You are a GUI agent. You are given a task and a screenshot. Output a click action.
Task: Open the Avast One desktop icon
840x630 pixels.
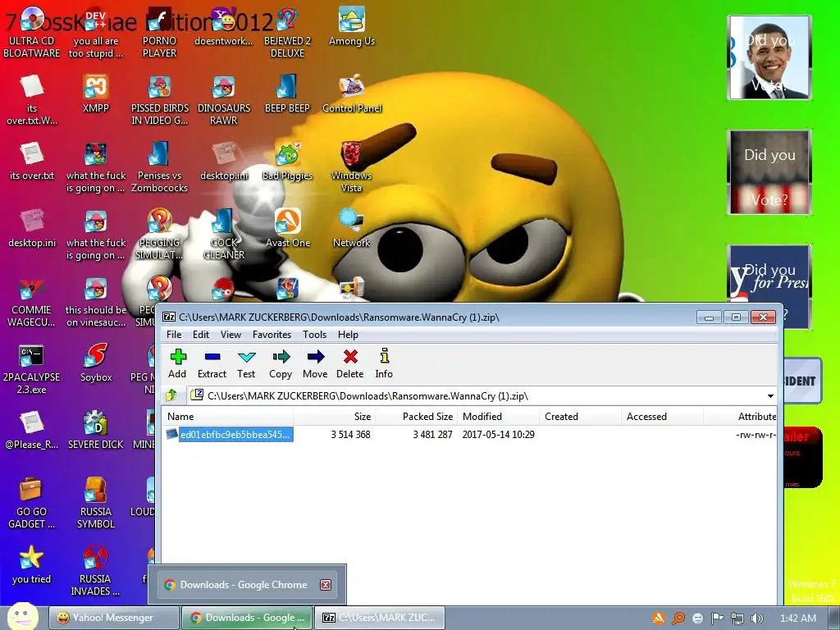point(288,228)
